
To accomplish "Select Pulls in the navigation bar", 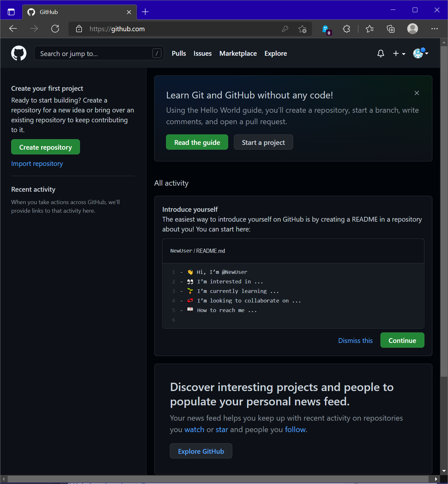I will click(178, 53).
